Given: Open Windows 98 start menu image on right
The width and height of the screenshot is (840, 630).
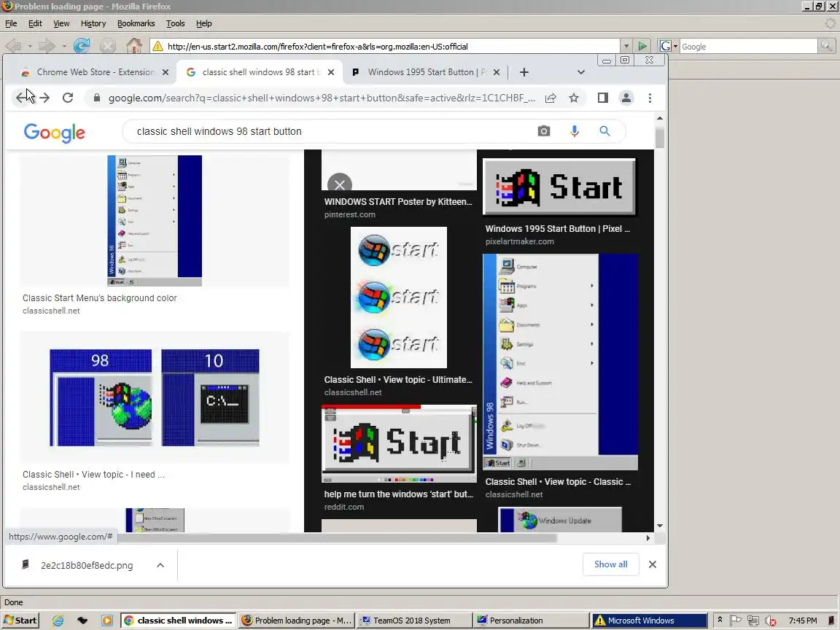Looking at the screenshot, I should coord(560,362).
